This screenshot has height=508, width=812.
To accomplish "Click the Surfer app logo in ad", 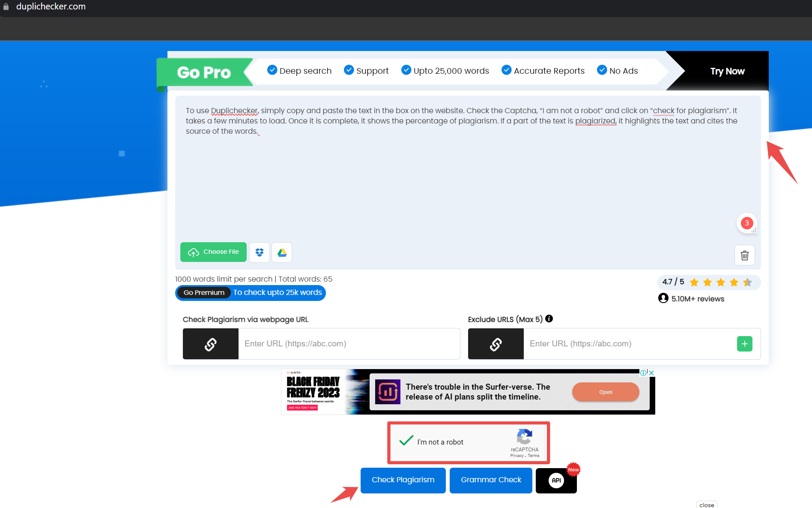I will click(x=388, y=392).
